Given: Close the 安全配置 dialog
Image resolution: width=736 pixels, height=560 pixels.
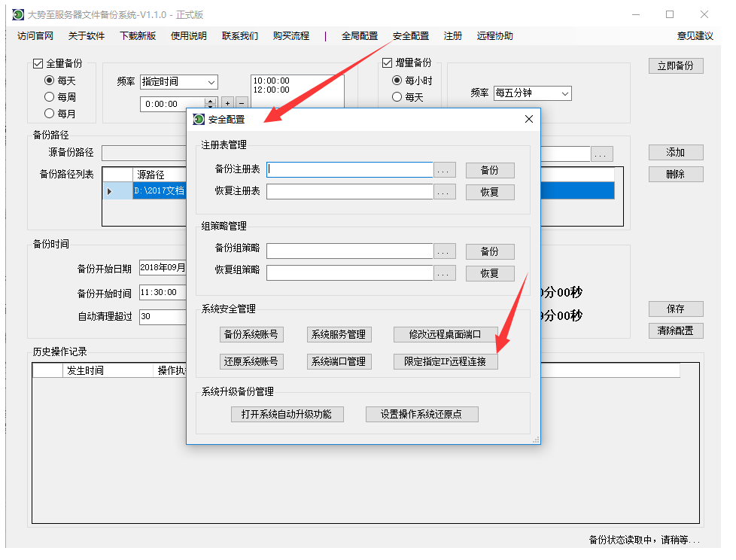Looking at the screenshot, I should coord(528,119).
